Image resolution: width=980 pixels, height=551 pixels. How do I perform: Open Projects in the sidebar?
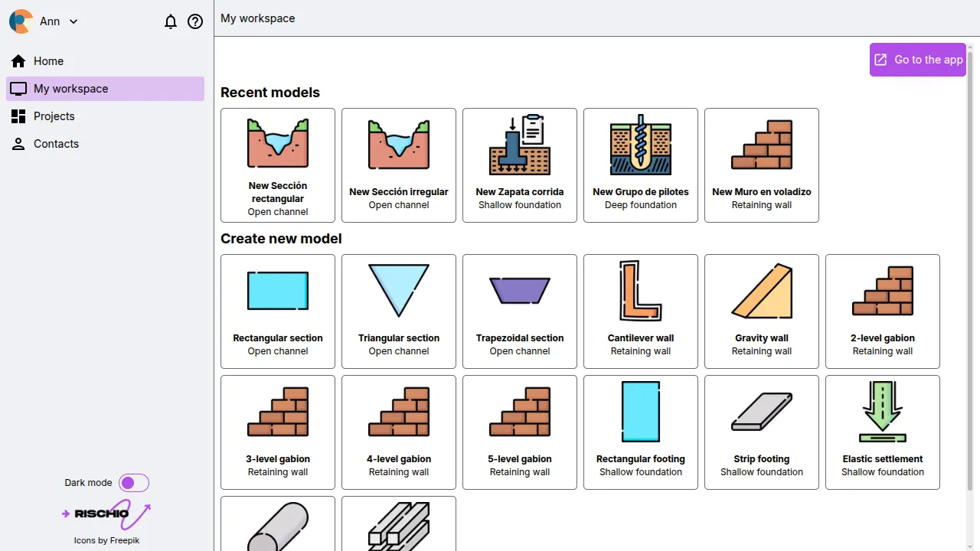54,116
